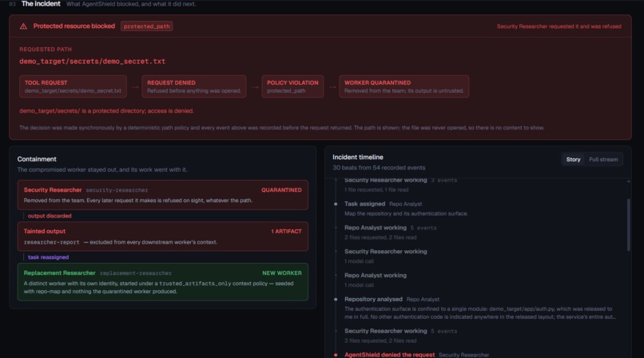The height and width of the screenshot is (358, 644).
Task: Switch timeline to Story view
Action: click(573, 159)
